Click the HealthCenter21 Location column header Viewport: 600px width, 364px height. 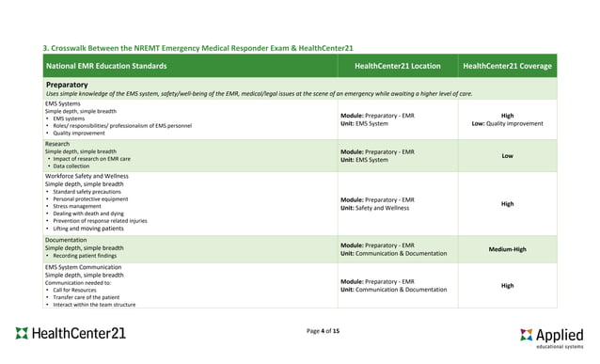pyautogui.click(x=398, y=66)
